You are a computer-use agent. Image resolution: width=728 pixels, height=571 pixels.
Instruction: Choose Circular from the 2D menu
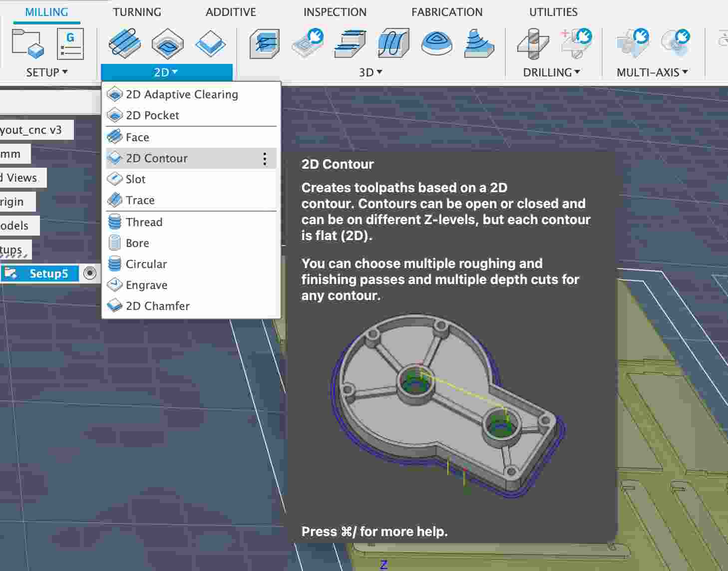tap(191, 264)
